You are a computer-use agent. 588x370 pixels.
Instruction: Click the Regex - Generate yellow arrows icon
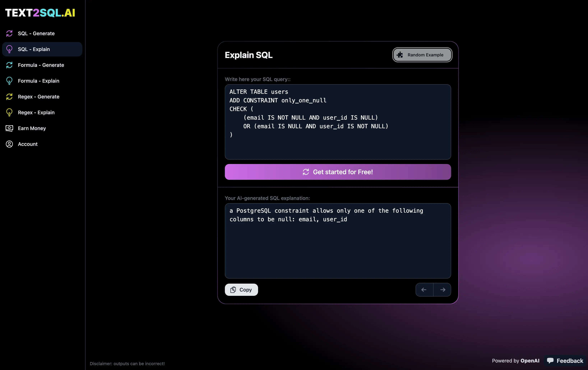tap(9, 97)
